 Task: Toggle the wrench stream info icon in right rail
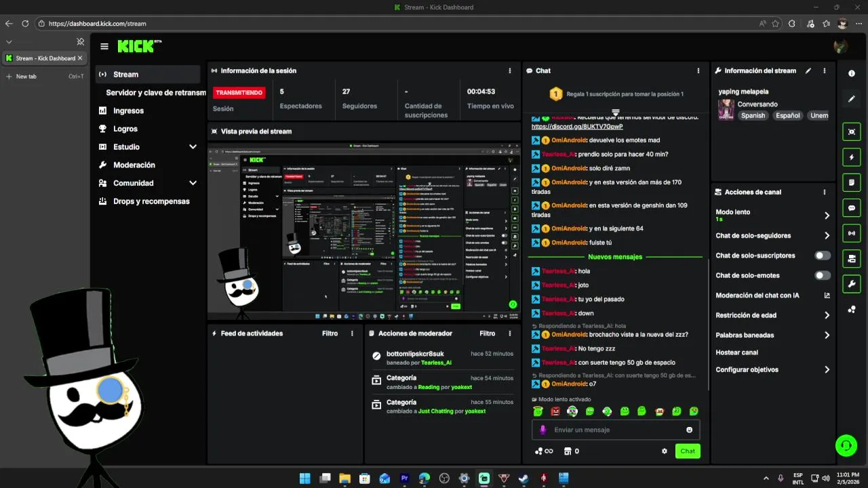click(852, 283)
